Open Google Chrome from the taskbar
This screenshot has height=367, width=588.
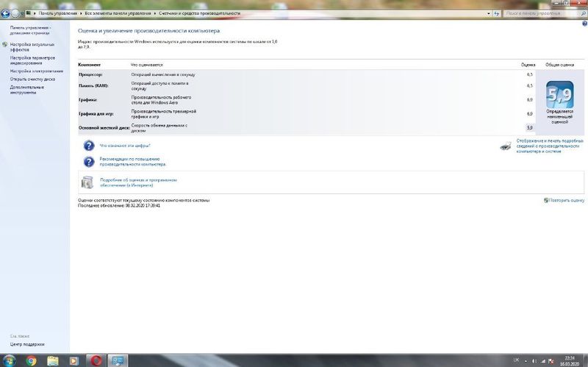tap(32, 360)
